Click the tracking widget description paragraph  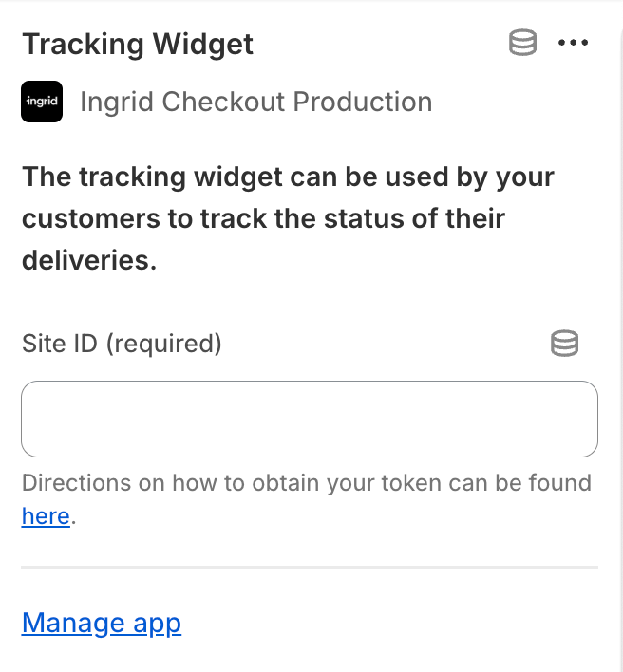click(x=288, y=218)
